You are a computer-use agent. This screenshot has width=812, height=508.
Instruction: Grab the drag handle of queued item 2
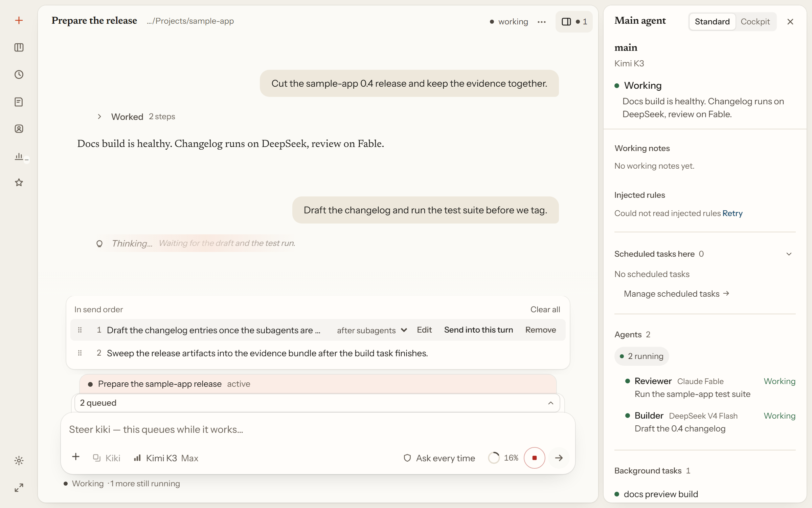coord(80,353)
